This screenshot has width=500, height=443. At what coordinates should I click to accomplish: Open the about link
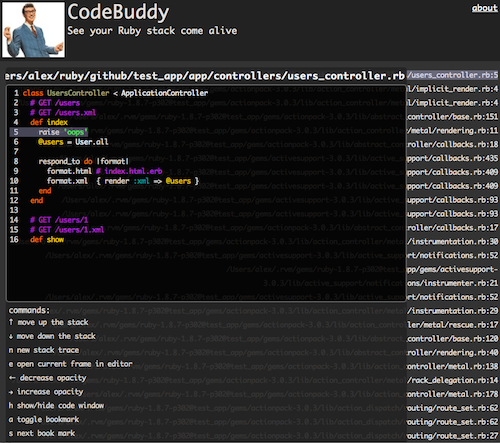[484, 8]
